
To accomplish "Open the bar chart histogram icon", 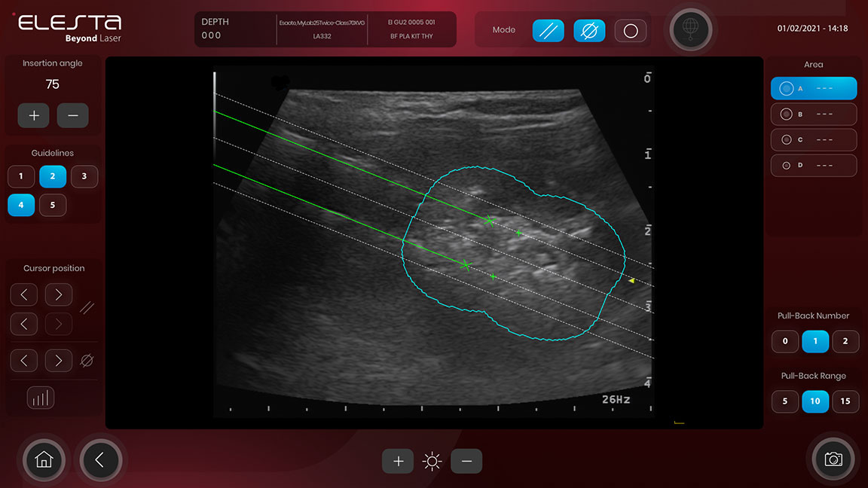I will [x=41, y=398].
